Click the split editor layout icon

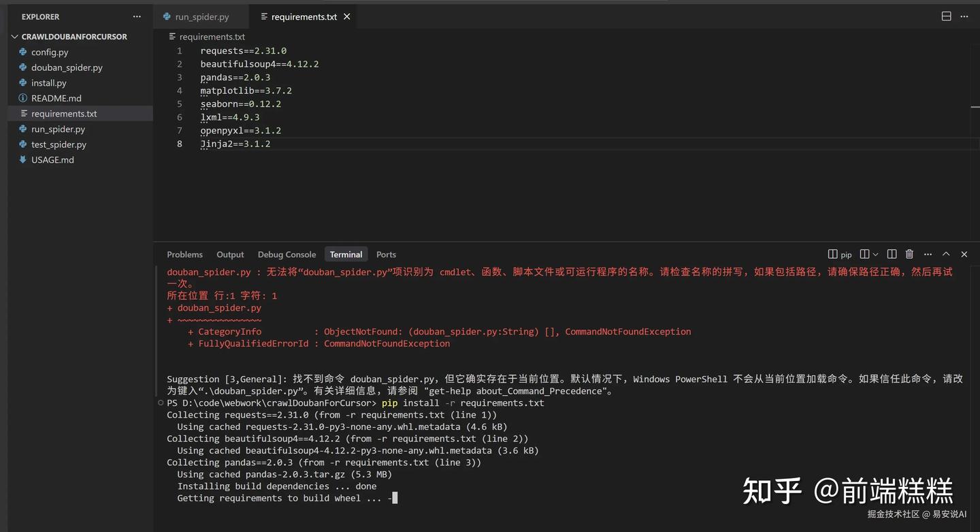[946, 16]
